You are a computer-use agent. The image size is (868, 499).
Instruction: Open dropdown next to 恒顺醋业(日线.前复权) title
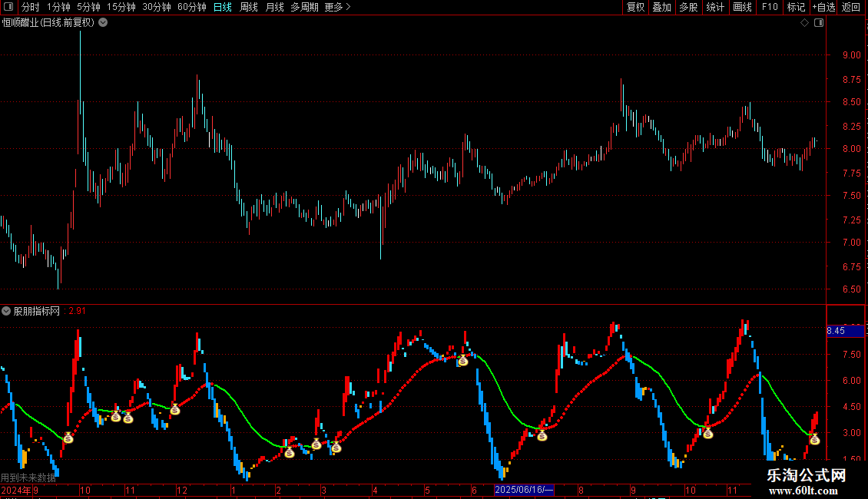(x=103, y=23)
